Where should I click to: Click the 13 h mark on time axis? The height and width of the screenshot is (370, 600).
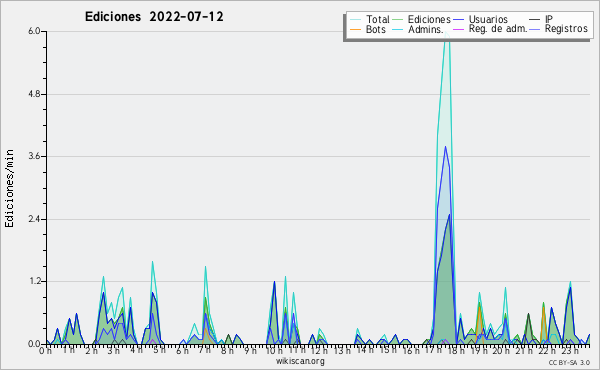341,350
